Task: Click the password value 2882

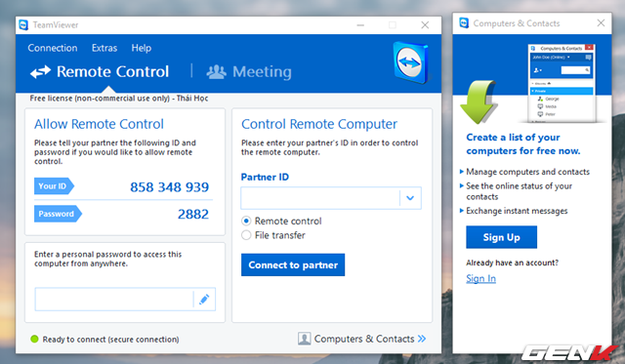Action: tap(193, 215)
